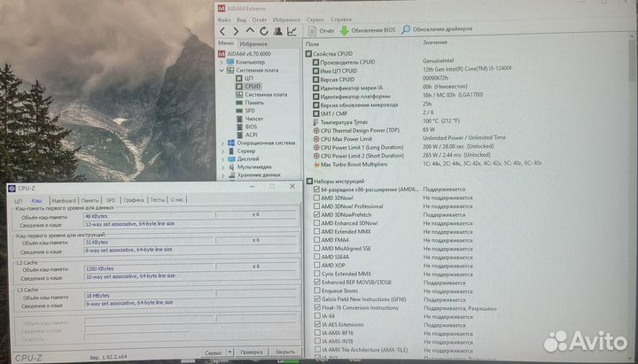Click Max Turbo Boost Multipliers row icon
Screen dimensions: 638x364
pyautogui.click(x=316, y=165)
